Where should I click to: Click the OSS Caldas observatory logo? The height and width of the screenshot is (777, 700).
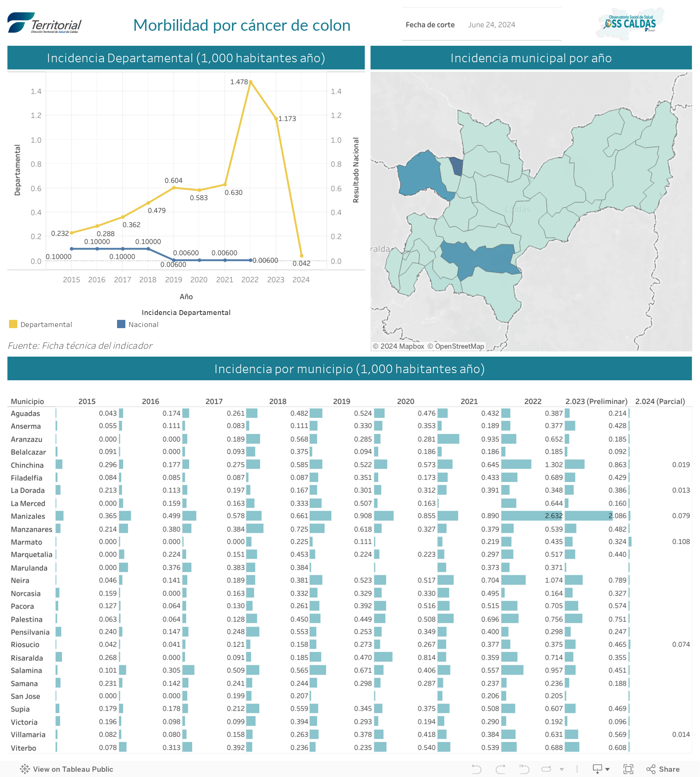(630, 24)
